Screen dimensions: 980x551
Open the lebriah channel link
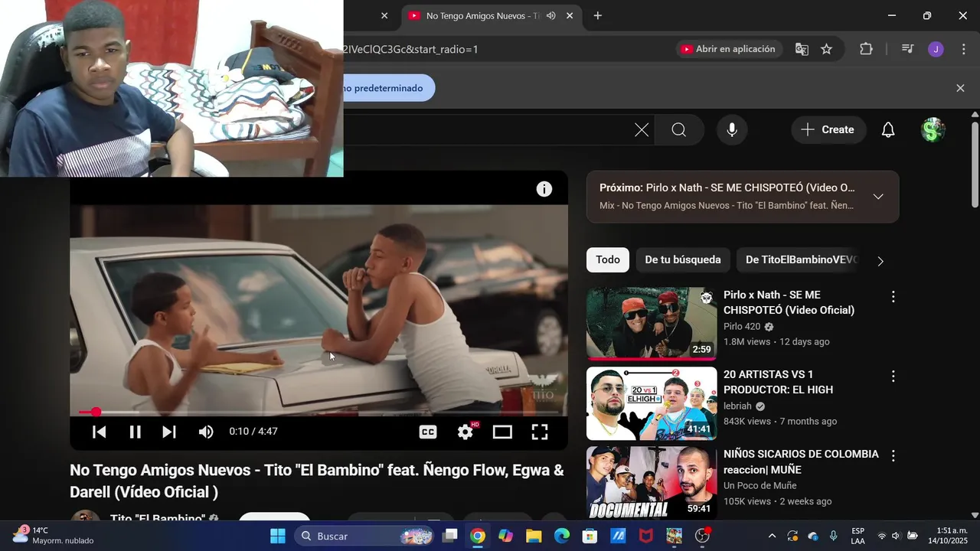(738, 406)
